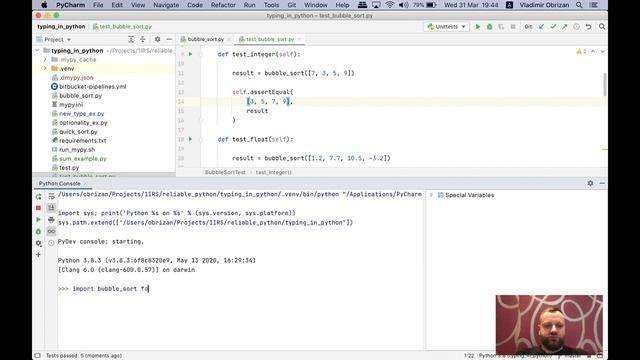Toggle tool window bars in status corner

(38, 356)
